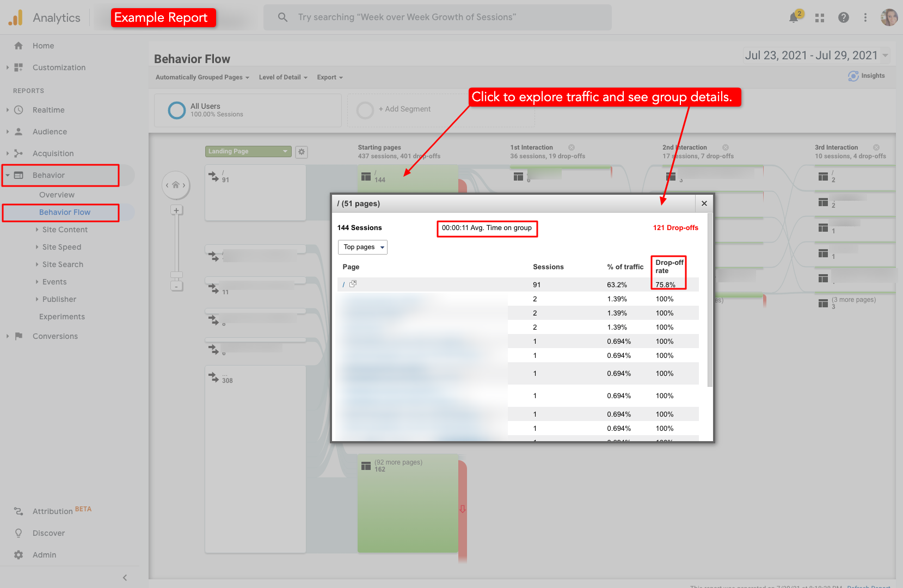This screenshot has height=588, width=903.
Task: Open the Analytics help question mark icon
Action: click(843, 17)
